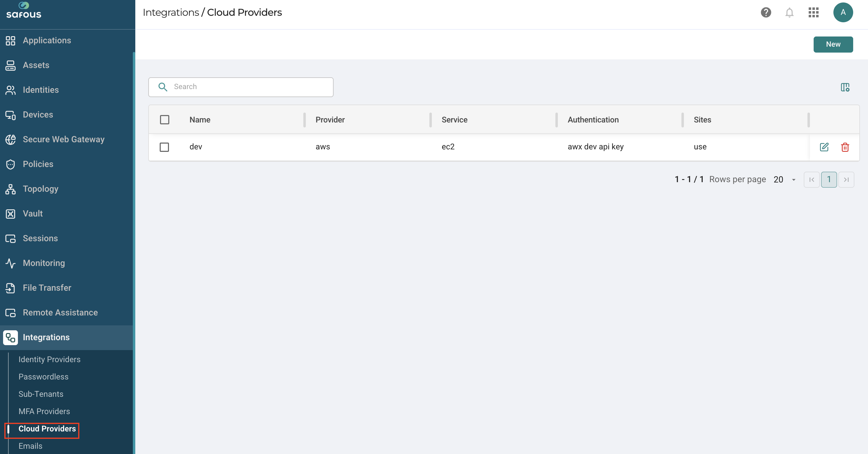868x454 pixels.
Task: Open the column settings icon
Action: (845, 87)
